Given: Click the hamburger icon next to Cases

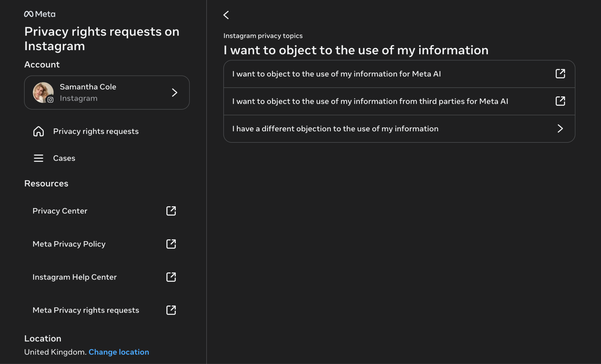Looking at the screenshot, I should tap(38, 158).
